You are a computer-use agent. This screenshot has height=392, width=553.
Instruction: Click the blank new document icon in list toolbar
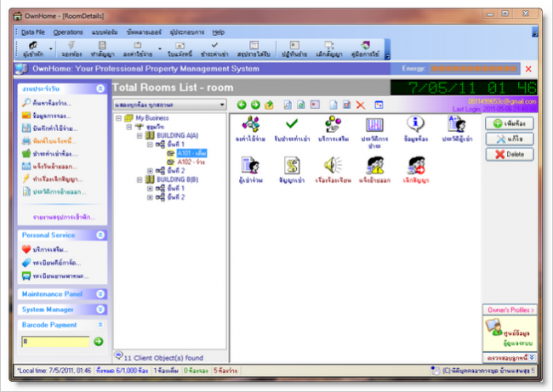(334, 105)
